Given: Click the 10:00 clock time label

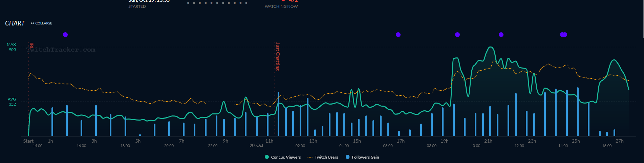Looking at the screenshot, I should 475,146.
